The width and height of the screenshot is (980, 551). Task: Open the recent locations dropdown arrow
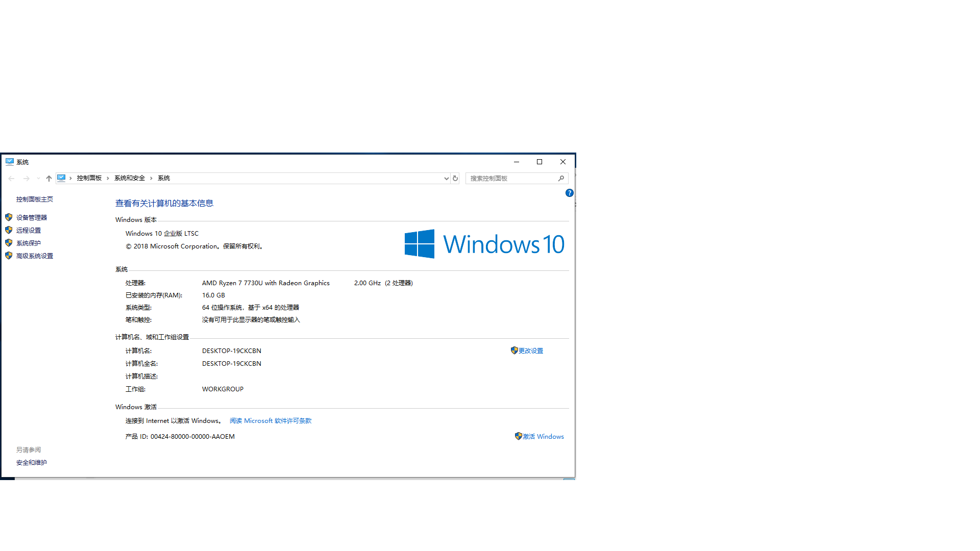38,179
